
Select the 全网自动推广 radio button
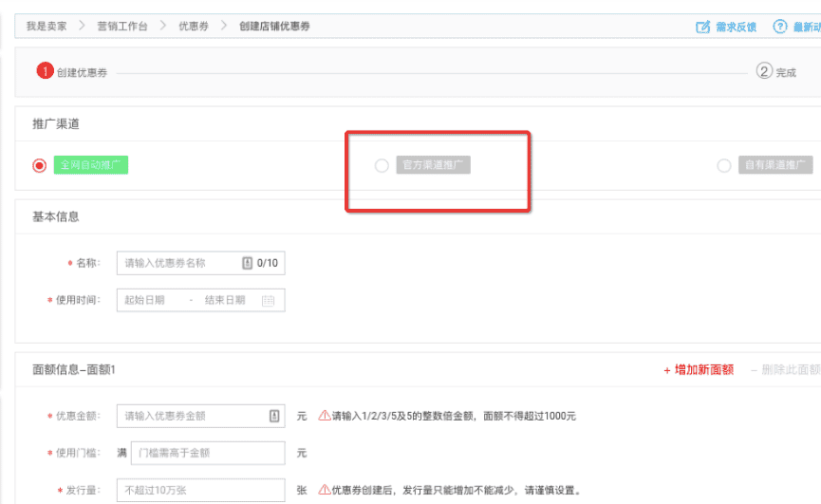tap(40, 165)
